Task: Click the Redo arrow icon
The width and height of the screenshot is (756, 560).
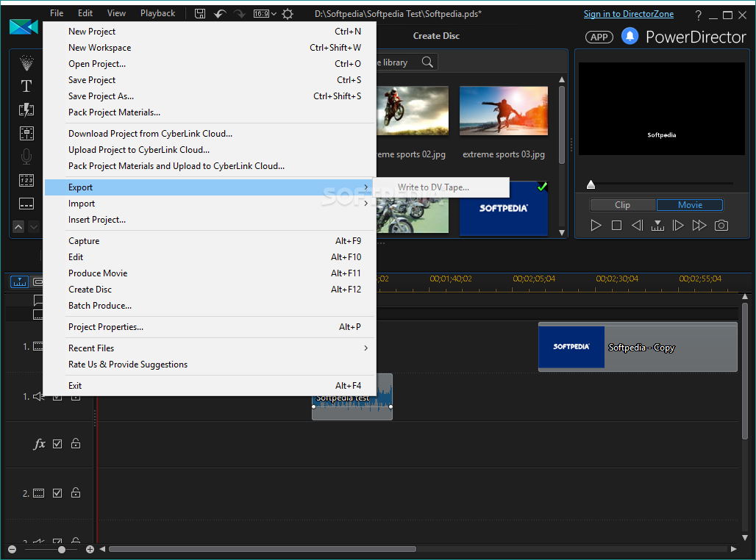Action: click(240, 13)
